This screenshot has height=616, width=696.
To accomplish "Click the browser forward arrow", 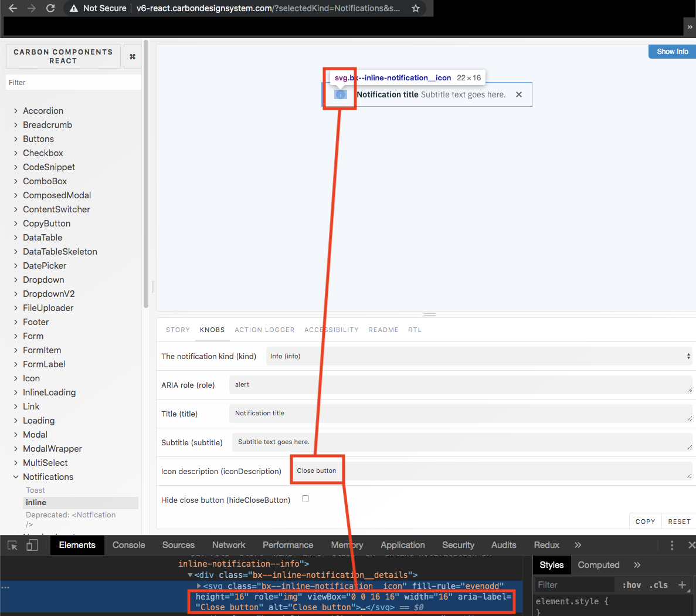I will click(32, 8).
